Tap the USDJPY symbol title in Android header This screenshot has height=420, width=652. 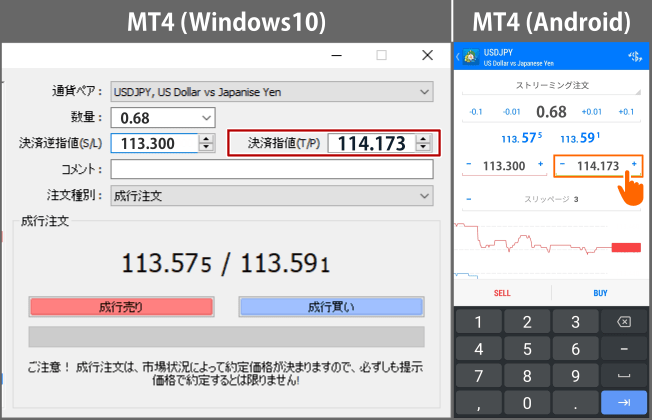click(498, 53)
